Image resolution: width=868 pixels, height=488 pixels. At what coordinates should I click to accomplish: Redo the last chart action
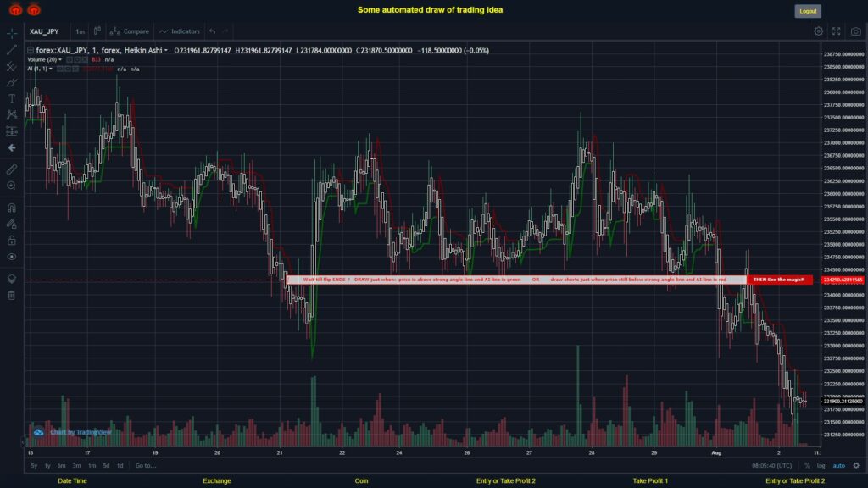[x=225, y=31]
